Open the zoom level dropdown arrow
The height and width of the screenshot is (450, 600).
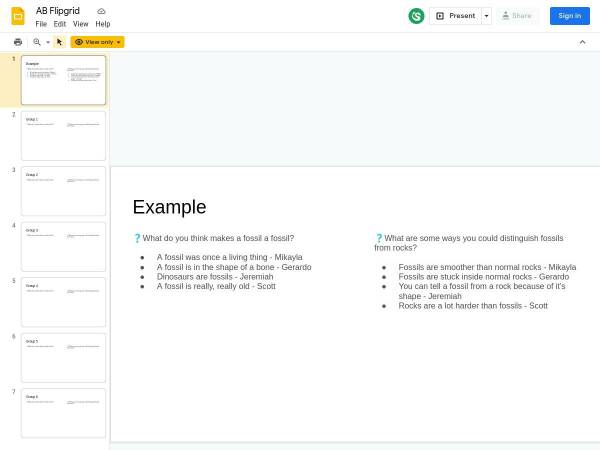coord(47,42)
